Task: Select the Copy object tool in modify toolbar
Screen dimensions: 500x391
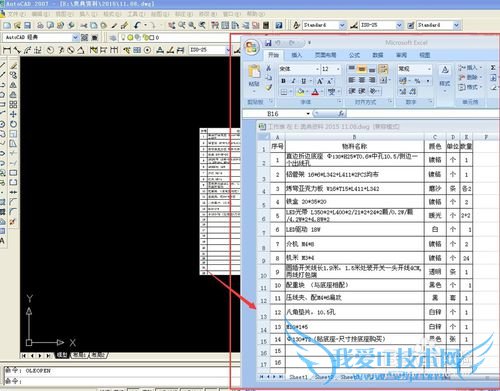Action: coord(13,75)
